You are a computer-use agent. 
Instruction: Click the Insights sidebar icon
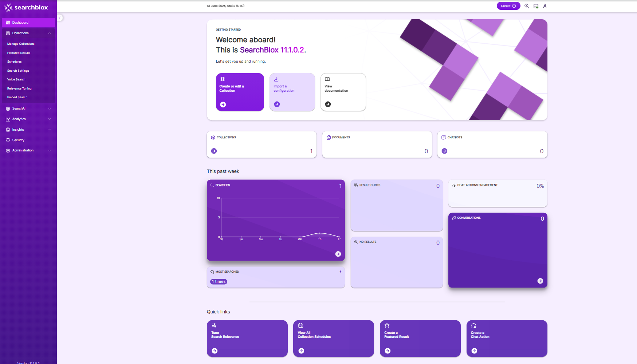click(x=8, y=130)
